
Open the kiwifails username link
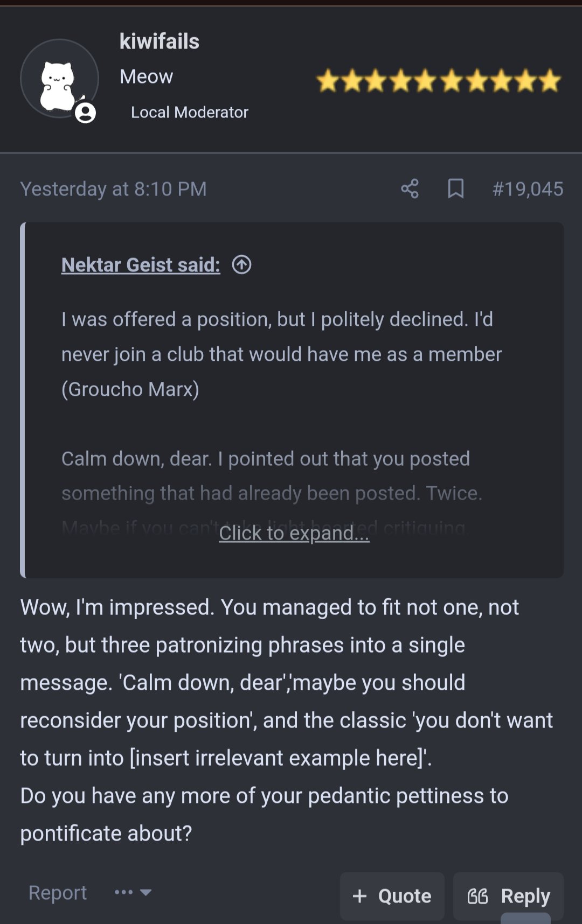[x=159, y=41]
